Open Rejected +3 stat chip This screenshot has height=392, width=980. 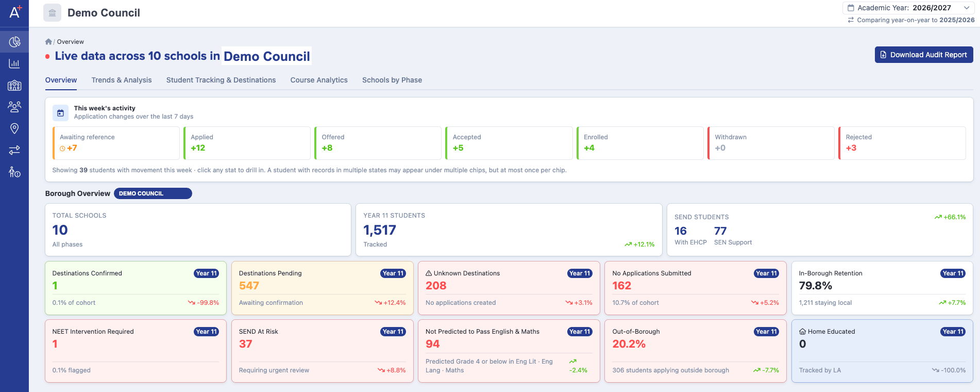tap(902, 143)
